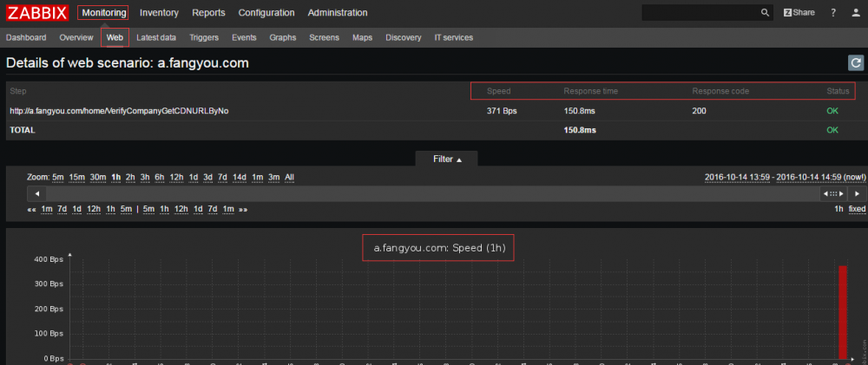This screenshot has height=365, width=868.
Task: Go to the Screens submenu
Action: (x=325, y=37)
